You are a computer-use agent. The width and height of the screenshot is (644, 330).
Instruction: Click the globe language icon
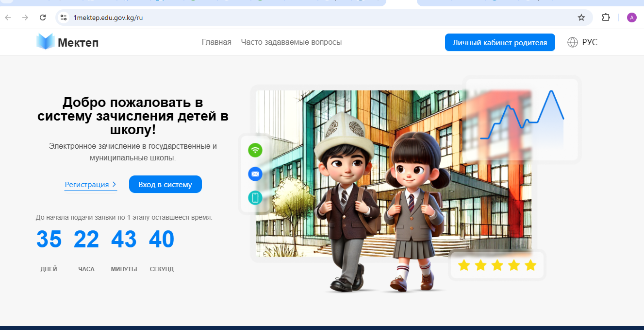point(573,42)
